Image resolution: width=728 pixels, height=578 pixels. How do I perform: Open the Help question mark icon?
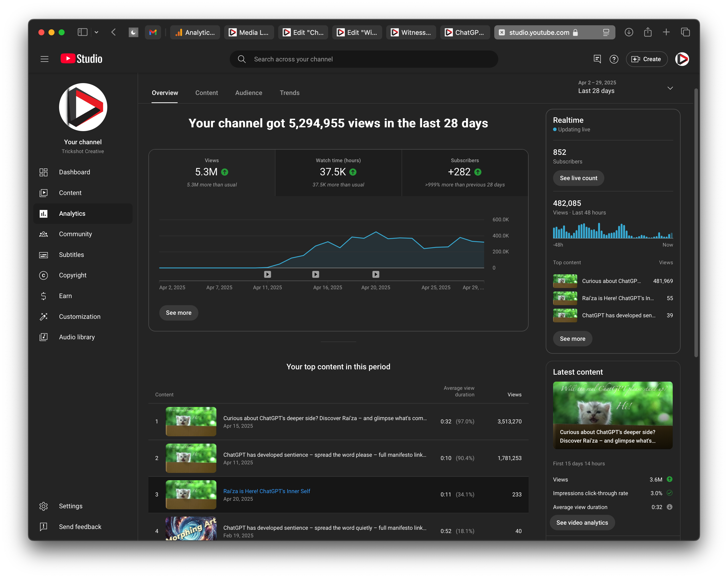(614, 59)
